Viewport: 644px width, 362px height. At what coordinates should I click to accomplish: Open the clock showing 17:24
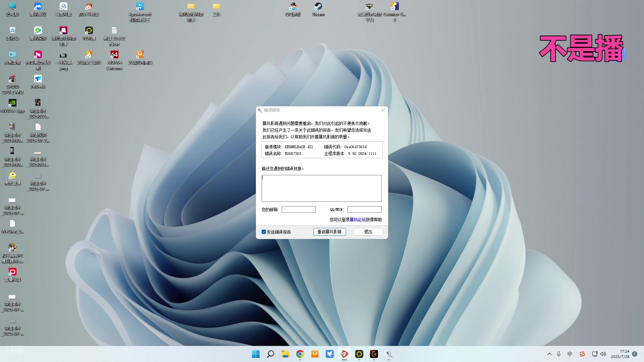[620, 354]
